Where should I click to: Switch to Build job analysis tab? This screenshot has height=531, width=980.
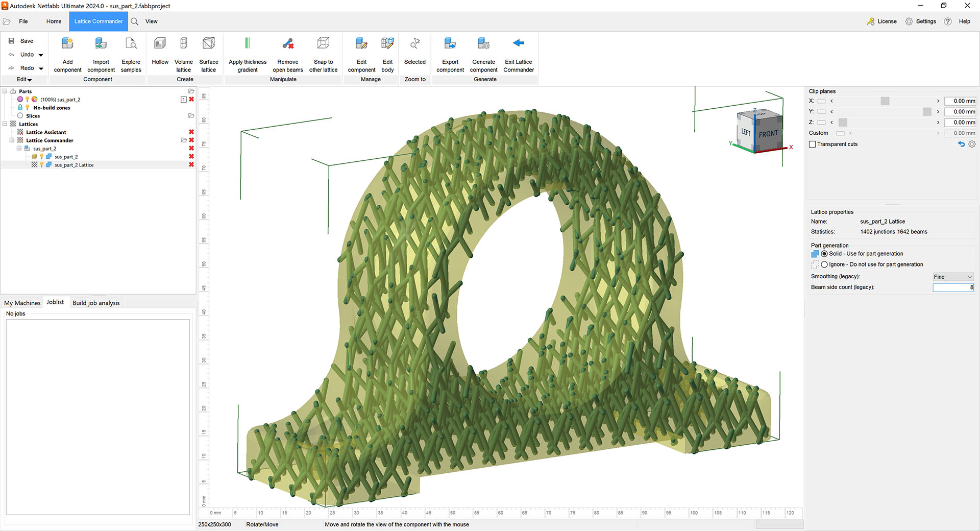point(96,303)
